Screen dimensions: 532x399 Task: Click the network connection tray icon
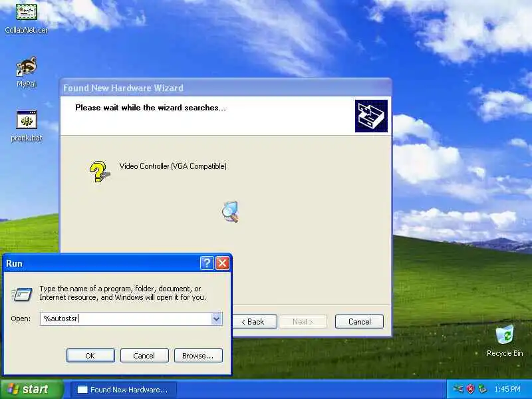click(x=458, y=389)
